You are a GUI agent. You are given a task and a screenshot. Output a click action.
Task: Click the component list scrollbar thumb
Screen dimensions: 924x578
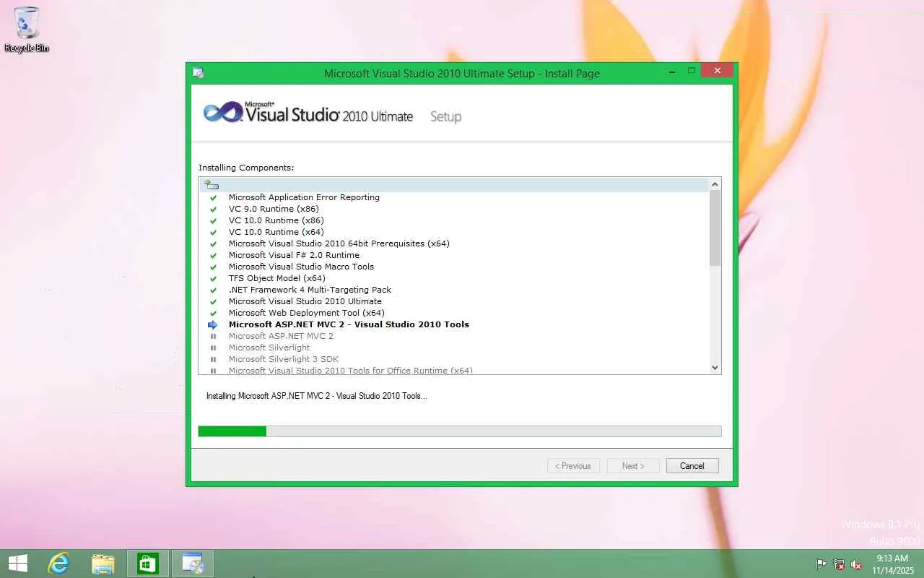point(715,228)
